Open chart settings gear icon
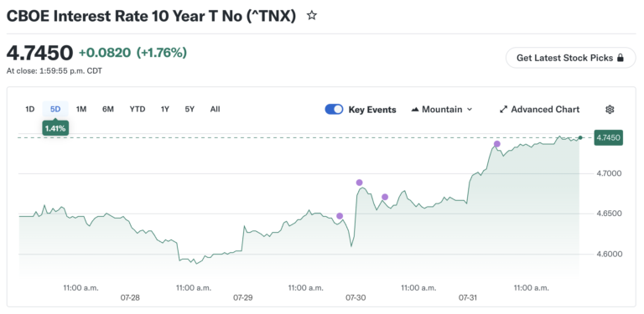644x314 pixels. (610, 110)
